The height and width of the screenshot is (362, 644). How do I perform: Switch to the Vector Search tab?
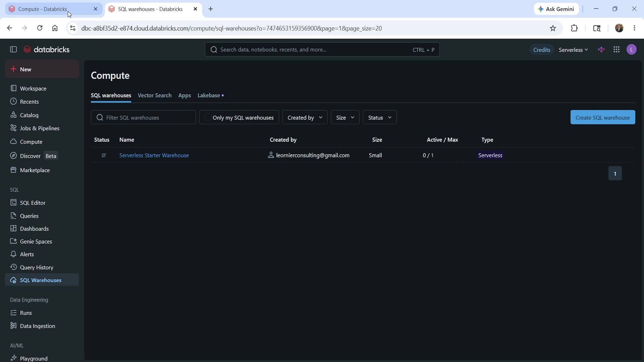click(155, 96)
